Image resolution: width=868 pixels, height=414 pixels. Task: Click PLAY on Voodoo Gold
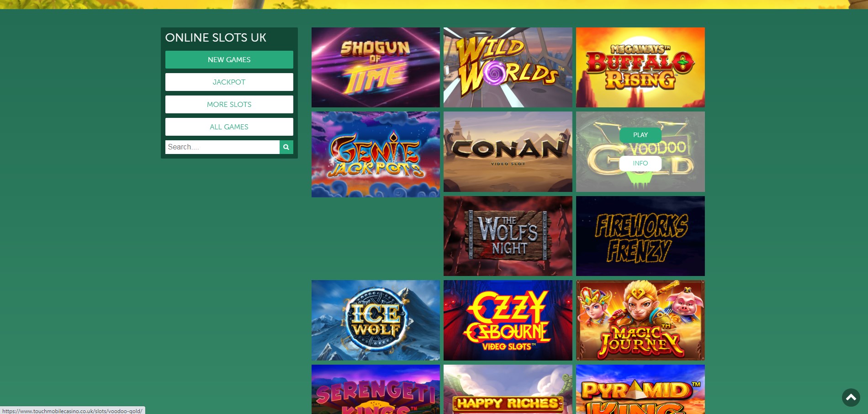[640, 135]
